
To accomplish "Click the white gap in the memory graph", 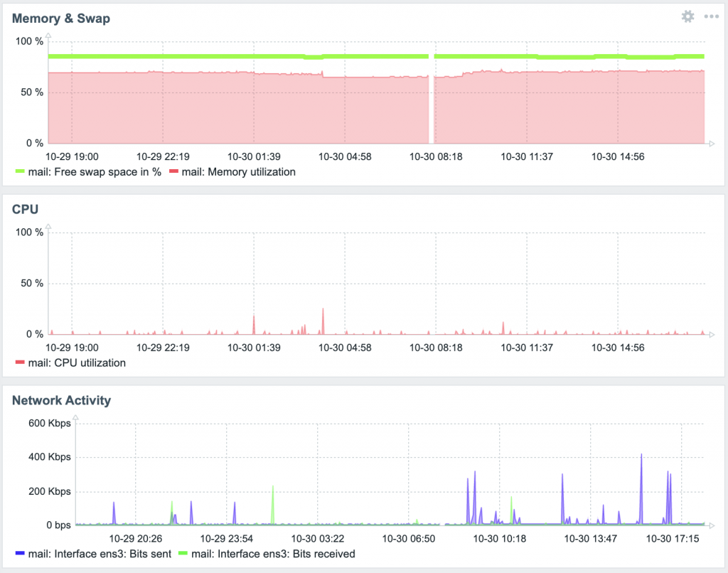I will [x=432, y=100].
